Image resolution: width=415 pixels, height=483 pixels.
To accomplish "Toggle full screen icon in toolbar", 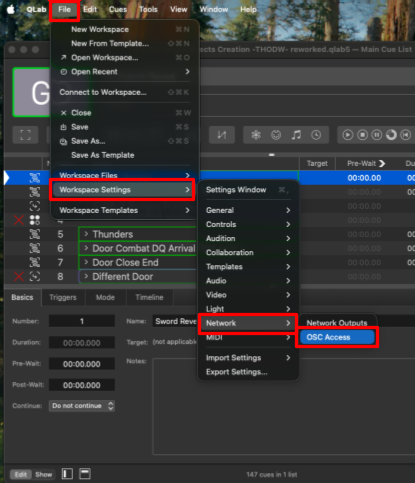I will pos(25,135).
